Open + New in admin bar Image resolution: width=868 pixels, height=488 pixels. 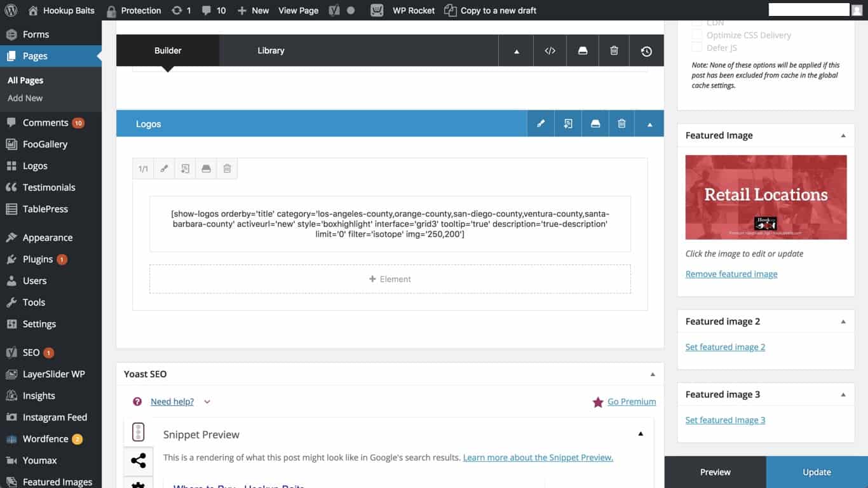(x=253, y=10)
